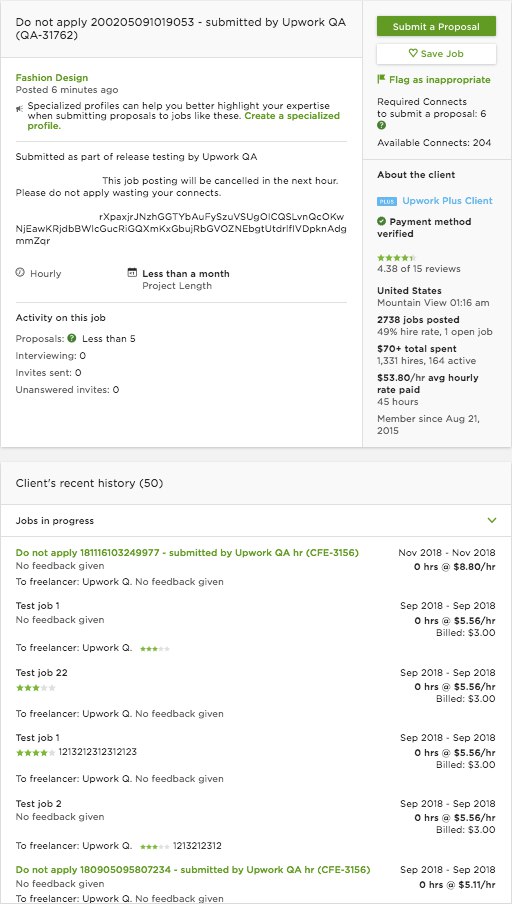Click the Project Length calendar icon
Screen dimensions: 512x906
132,273
